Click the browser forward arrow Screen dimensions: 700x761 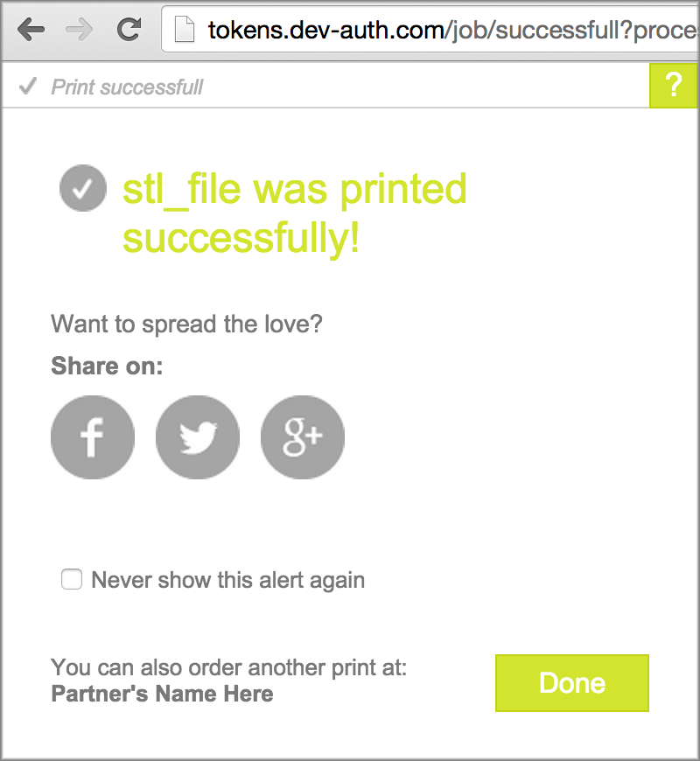pos(80,30)
